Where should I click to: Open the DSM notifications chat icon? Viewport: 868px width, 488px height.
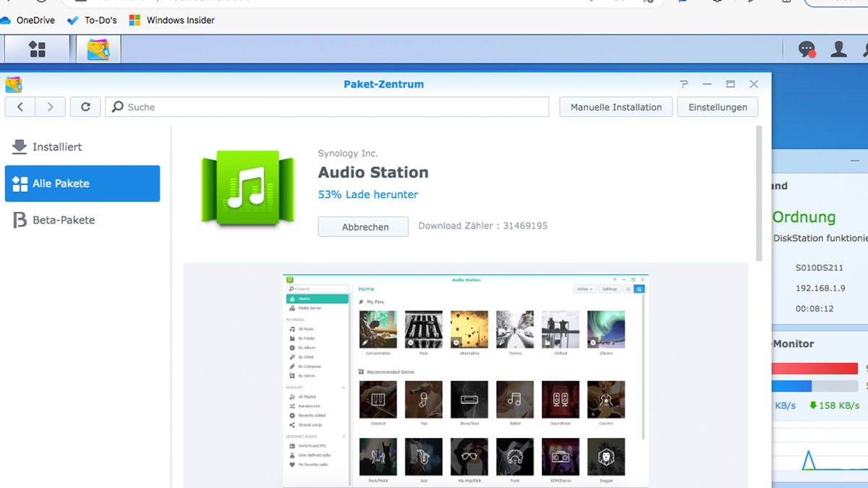point(807,49)
